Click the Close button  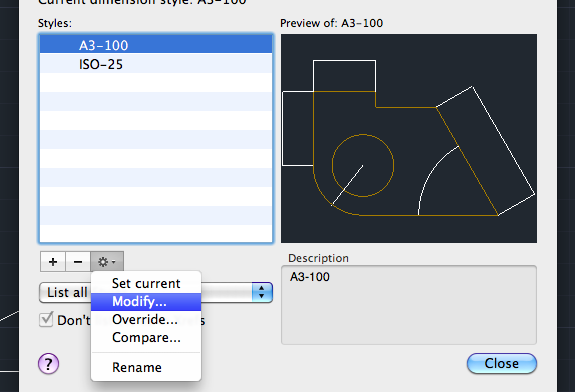tap(502, 364)
